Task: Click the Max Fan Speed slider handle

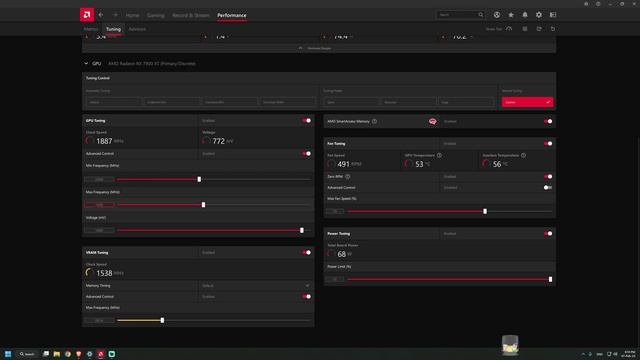Action: click(x=485, y=211)
